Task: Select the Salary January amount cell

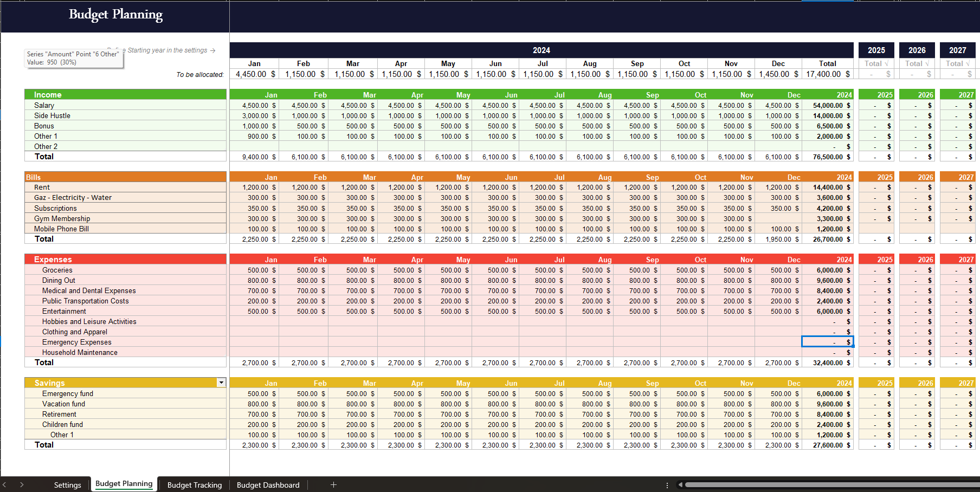Action: [x=255, y=105]
